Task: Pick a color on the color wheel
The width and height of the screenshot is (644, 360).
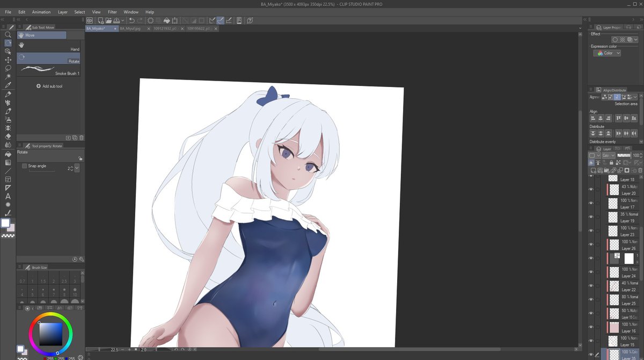Action: pos(51,334)
